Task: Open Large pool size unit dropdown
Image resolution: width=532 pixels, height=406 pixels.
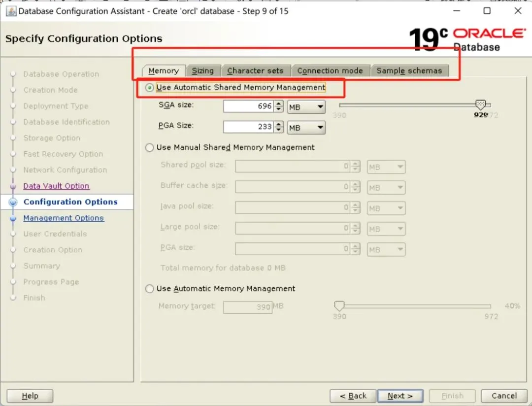Action: click(386, 229)
